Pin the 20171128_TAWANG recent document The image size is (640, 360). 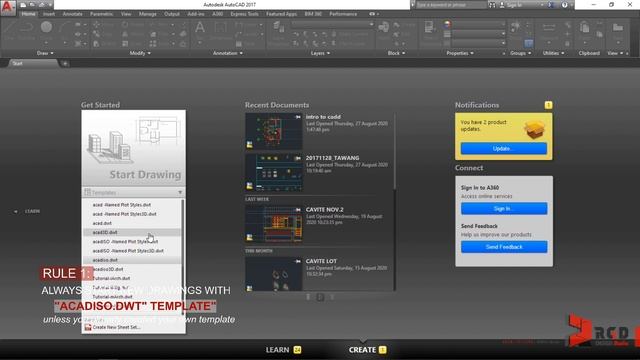click(298, 158)
